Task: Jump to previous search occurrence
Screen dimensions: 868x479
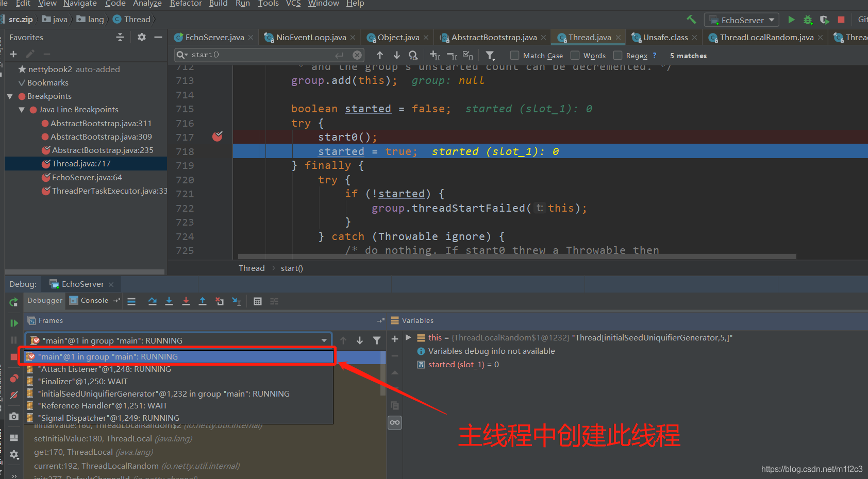Action: [380, 55]
